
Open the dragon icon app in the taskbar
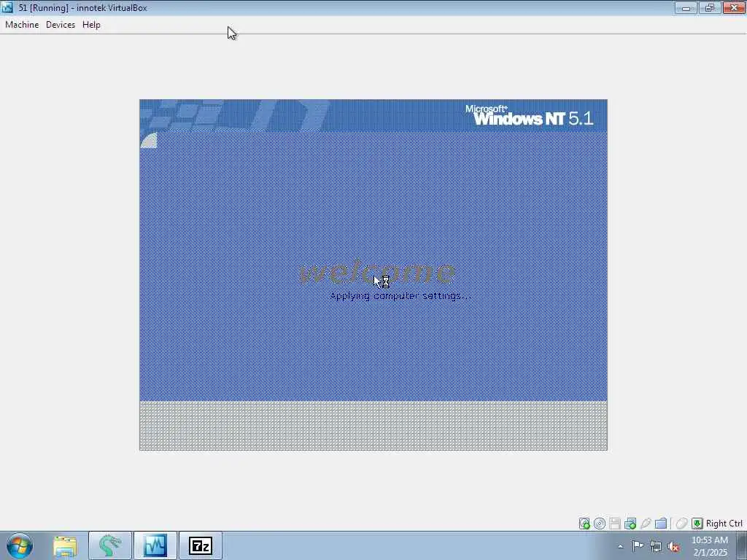pos(110,545)
